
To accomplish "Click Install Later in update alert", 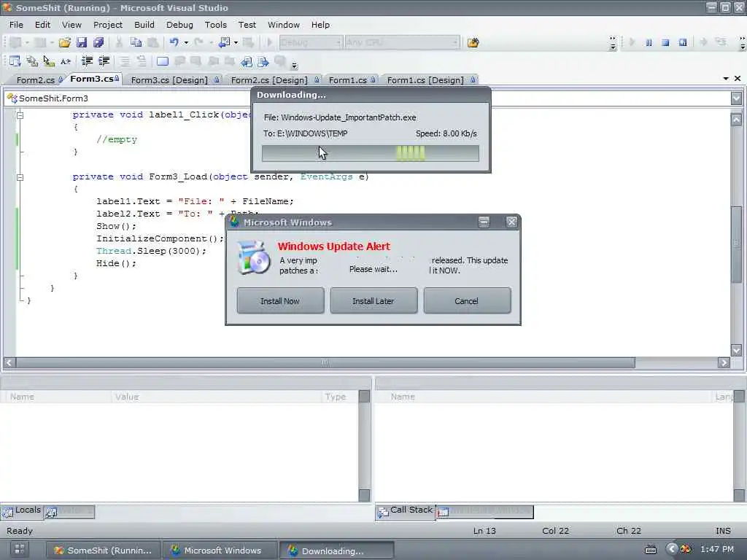I will pos(373,301).
